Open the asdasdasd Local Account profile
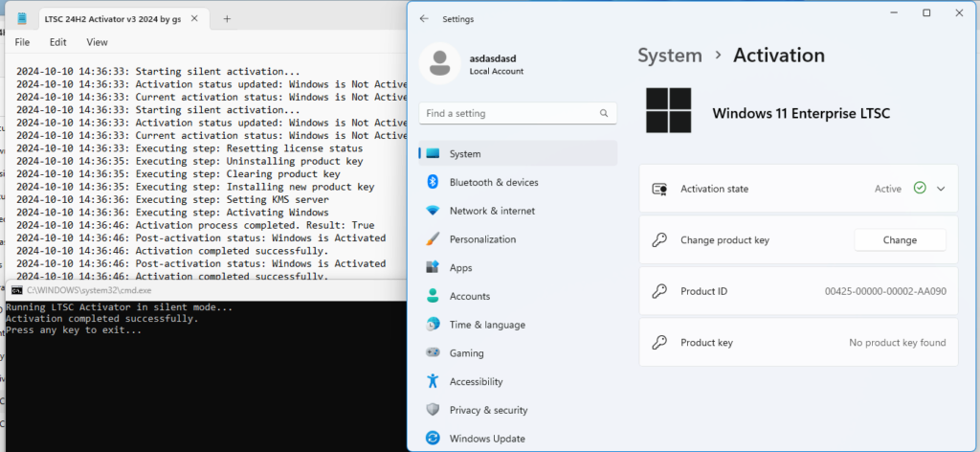 (x=497, y=64)
